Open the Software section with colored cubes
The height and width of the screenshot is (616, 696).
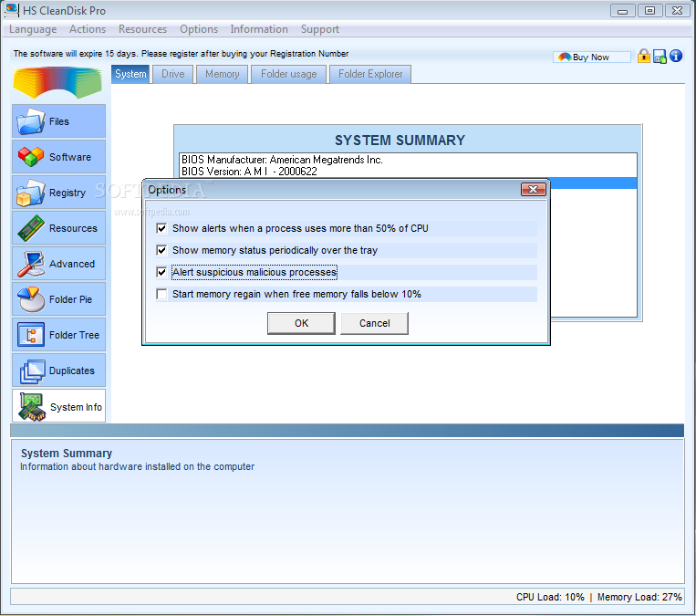pos(58,157)
